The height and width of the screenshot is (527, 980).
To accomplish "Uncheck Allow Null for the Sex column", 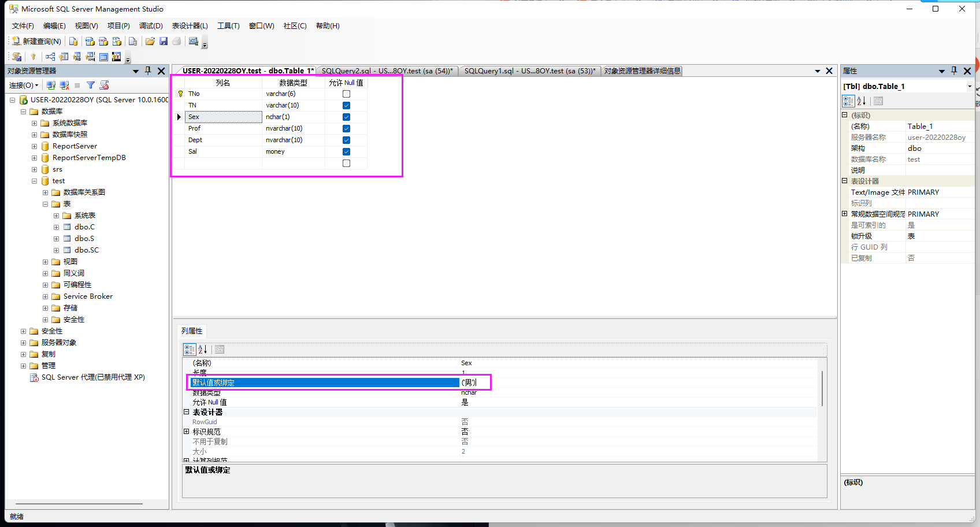I will 346,117.
